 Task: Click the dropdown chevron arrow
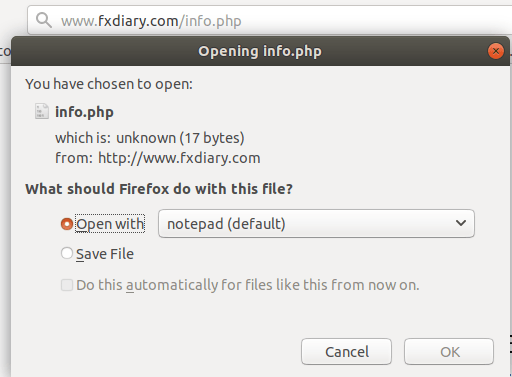[461, 223]
